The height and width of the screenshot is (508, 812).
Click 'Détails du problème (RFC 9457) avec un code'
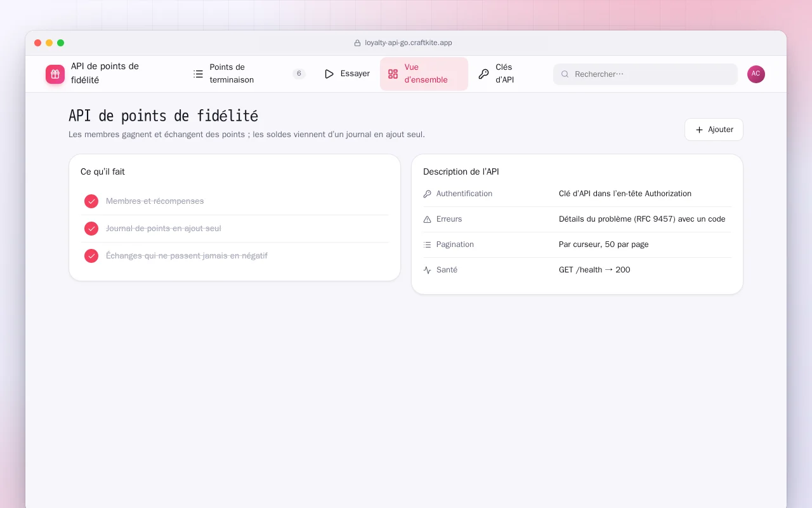pyautogui.click(x=642, y=219)
